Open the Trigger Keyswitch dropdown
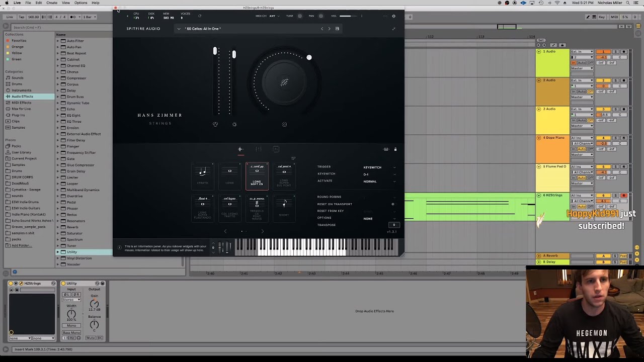 (x=379, y=167)
